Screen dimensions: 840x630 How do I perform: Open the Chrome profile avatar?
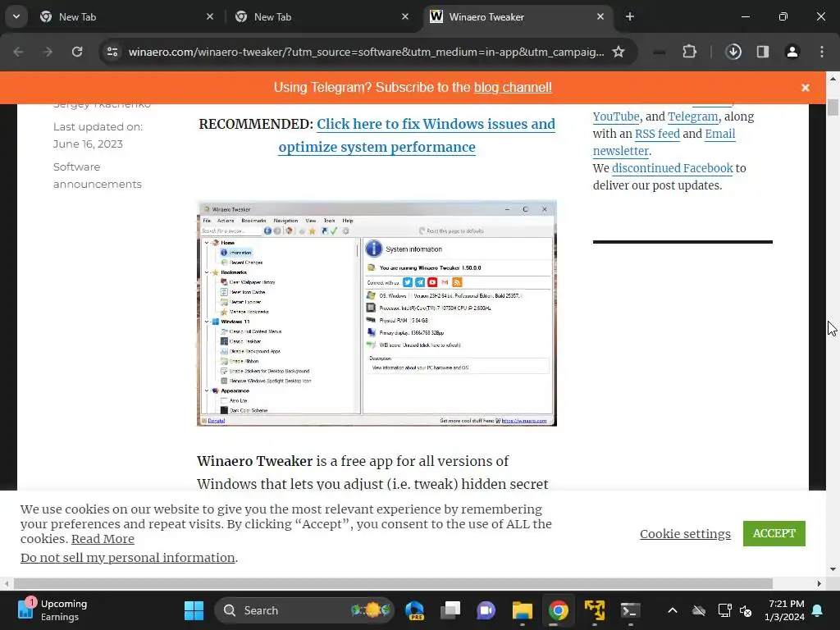[792, 52]
